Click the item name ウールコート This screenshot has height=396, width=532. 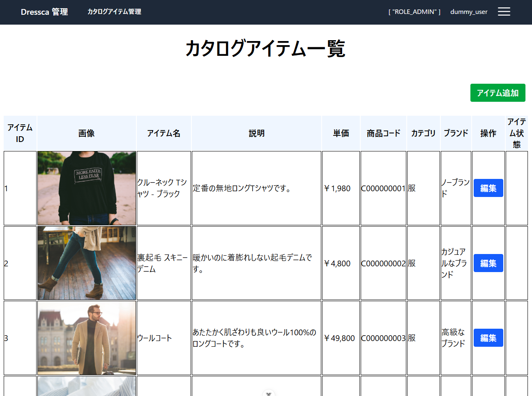pos(155,338)
